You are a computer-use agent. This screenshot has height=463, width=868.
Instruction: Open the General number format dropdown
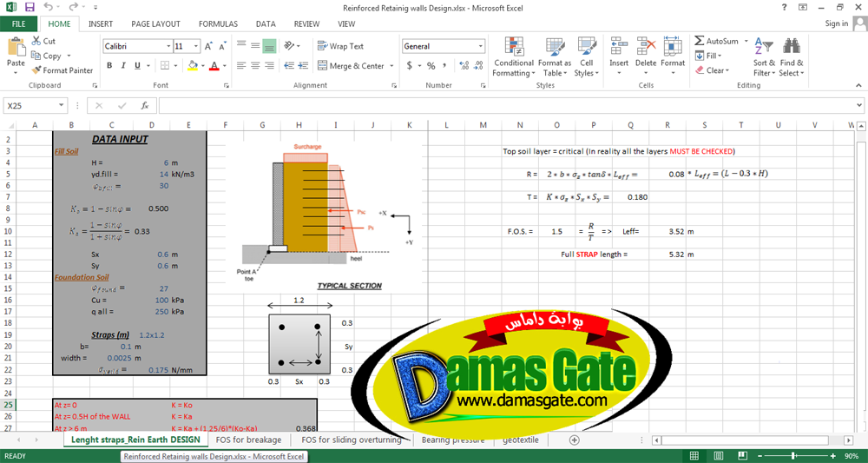pyautogui.click(x=481, y=47)
